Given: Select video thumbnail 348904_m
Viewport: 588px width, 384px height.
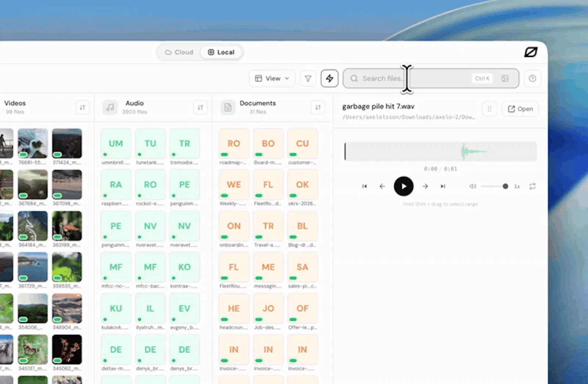Looking at the screenshot, I should (x=67, y=308).
